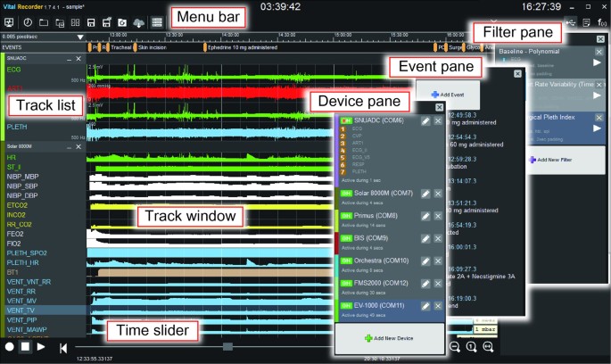
Task: Click the save floppy disk icon
Action: click(91, 22)
